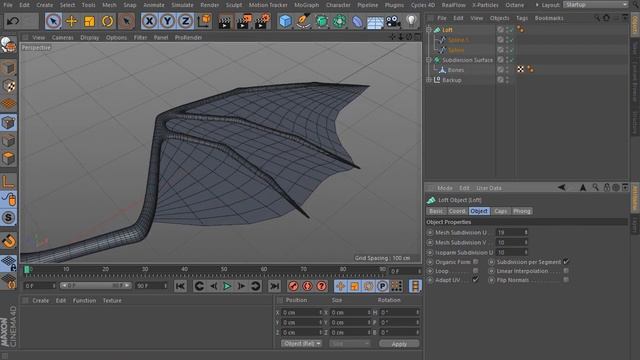
Task: Switch to Caps tab
Action: 500,211
